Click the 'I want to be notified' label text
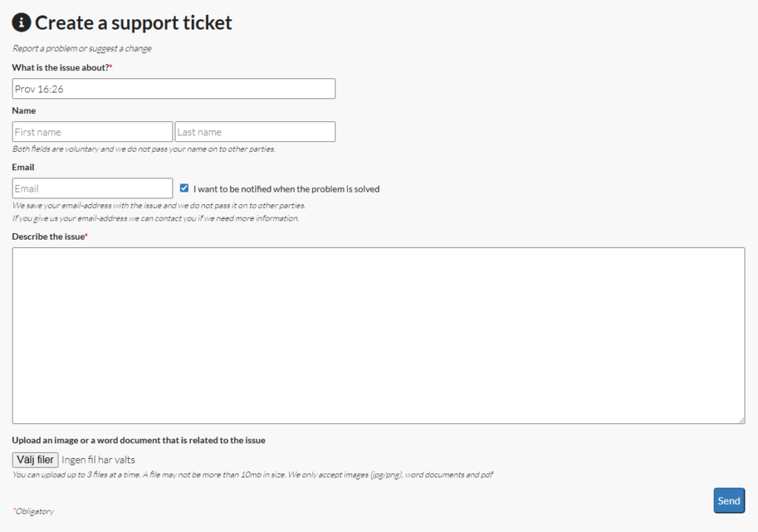758x532 pixels. pos(286,189)
